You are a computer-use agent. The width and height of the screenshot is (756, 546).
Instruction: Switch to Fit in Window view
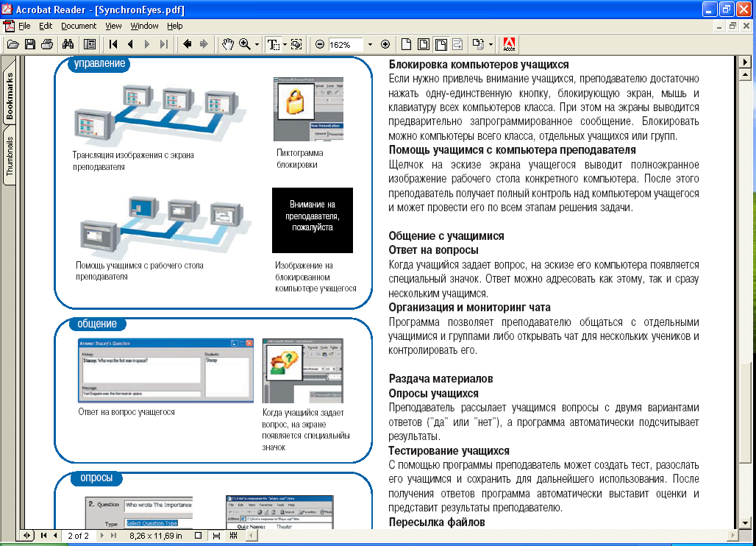424,44
